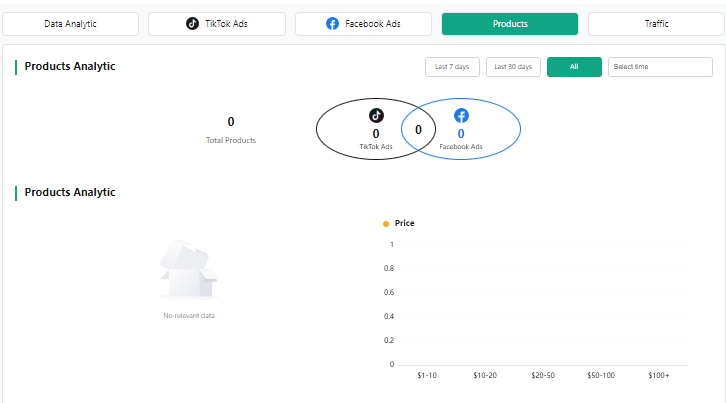Click the Total Products label

tap(231, 140)
